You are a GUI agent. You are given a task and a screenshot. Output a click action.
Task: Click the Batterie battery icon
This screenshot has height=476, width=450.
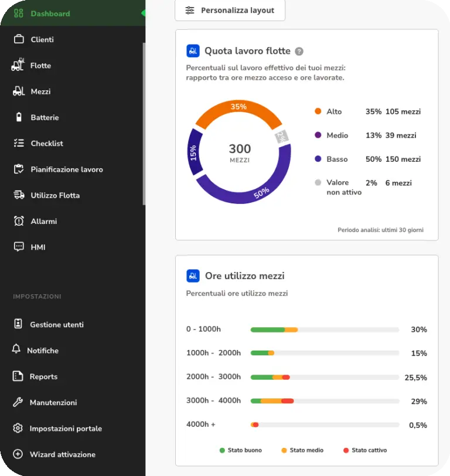click(x=19, y=117)
